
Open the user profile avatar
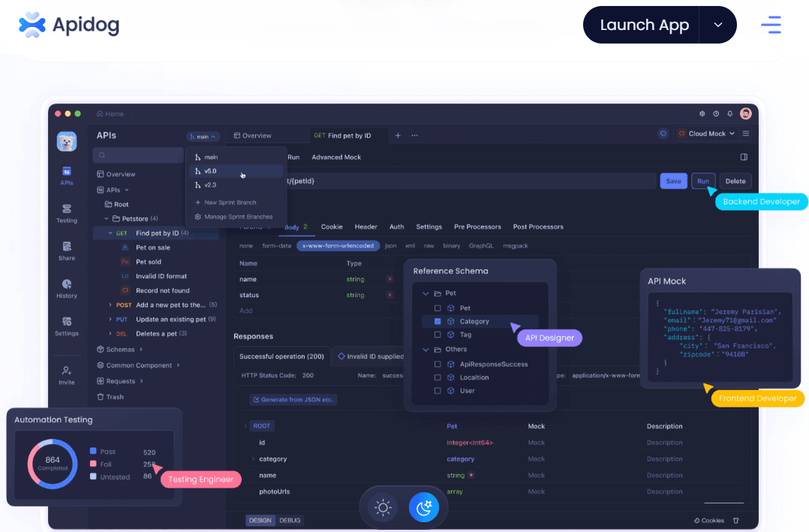[x=745, y=113]
